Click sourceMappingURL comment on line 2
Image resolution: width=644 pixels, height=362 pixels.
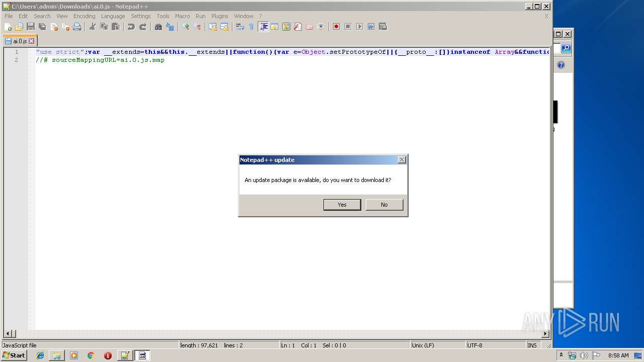pos(100,60)
